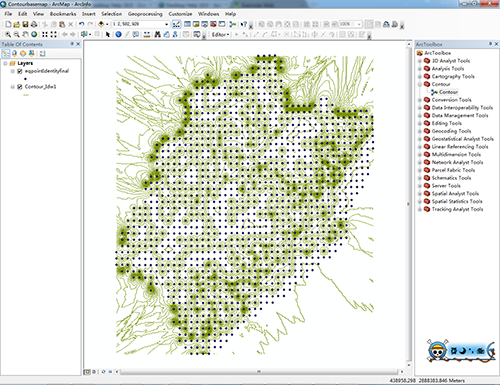This screenshot has width=500, height=385.
Task: Open a map document with the folder icon
Action: [x=16, y=24]
